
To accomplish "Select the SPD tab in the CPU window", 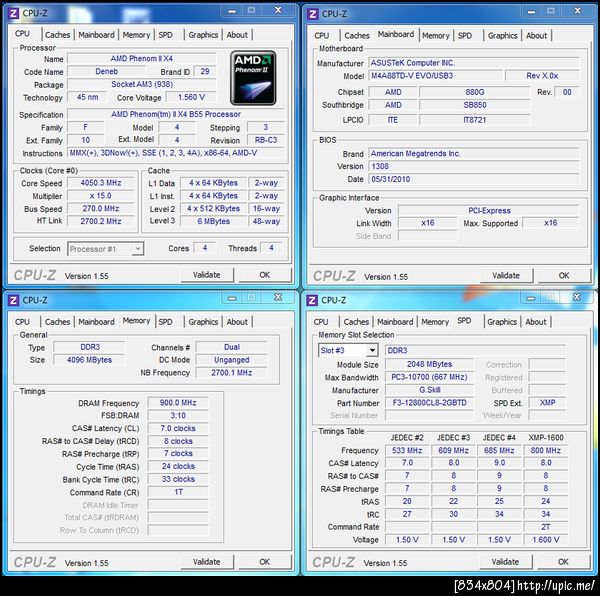I will click(x=166, y=35).
